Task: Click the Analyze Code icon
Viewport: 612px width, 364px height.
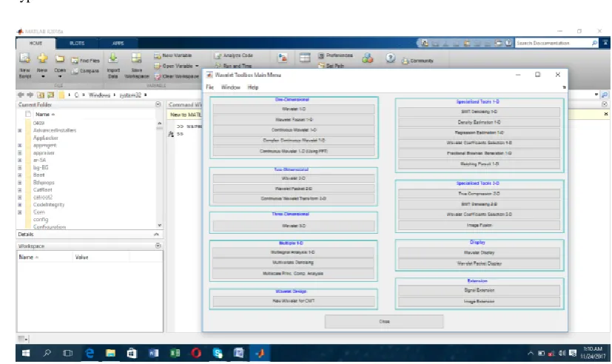Action: [218, 55]
